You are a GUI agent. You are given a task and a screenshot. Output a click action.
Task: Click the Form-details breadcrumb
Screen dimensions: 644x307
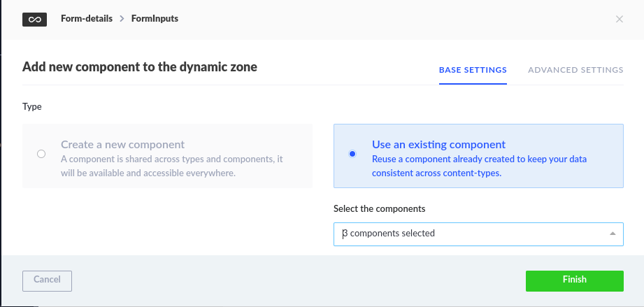click(x=87, y=18)
